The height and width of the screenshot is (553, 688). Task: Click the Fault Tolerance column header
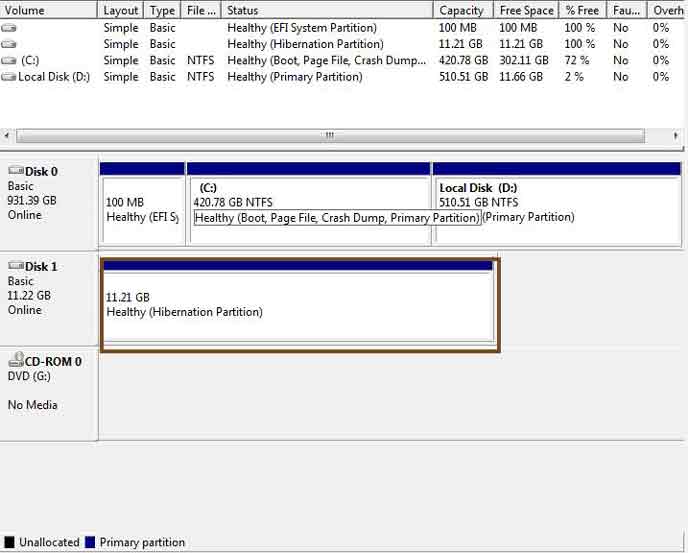(x=627, y=10)
